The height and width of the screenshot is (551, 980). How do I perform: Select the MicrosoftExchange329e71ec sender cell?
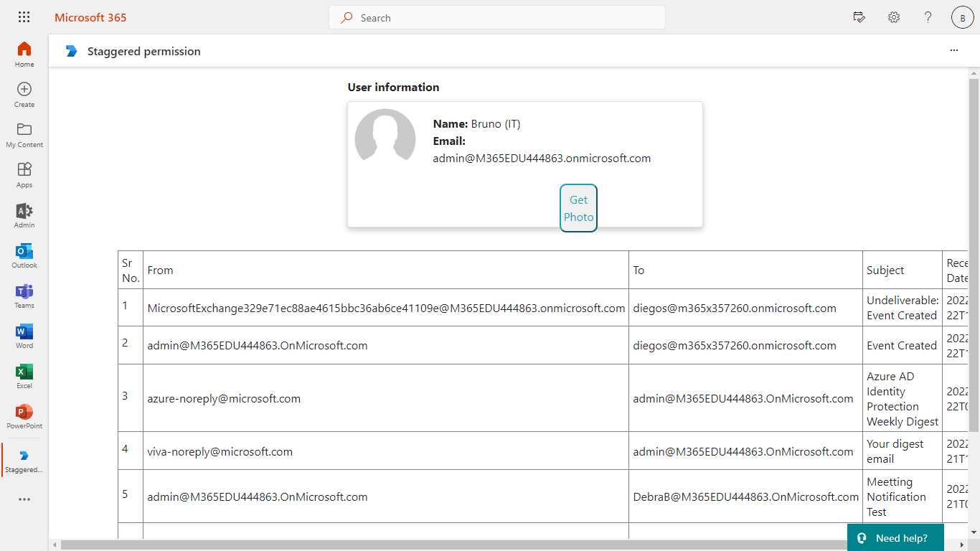(386, 308)
